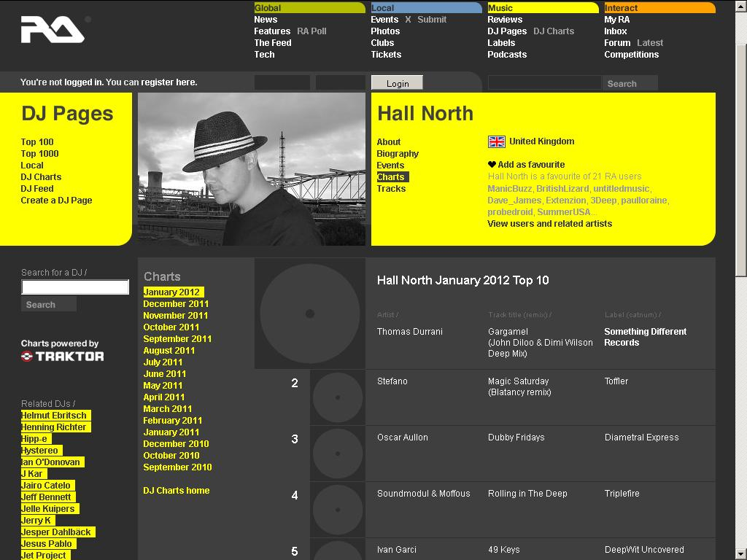Viewport: 747px width, 560px height.
Task: Open the Top 100 DJs link
Action: pos(37,142)
